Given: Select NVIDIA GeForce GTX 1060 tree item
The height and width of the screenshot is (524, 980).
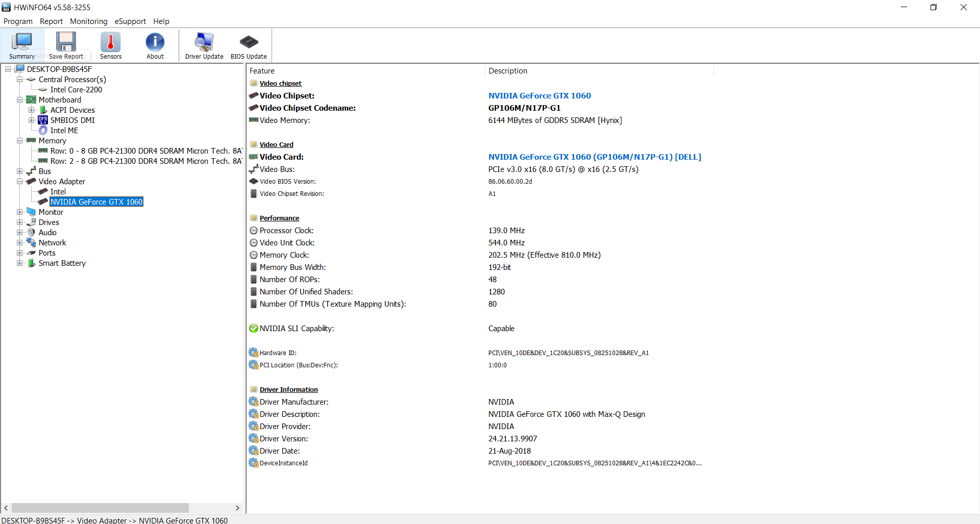Looking at the screenshot, I should (96, 202).
